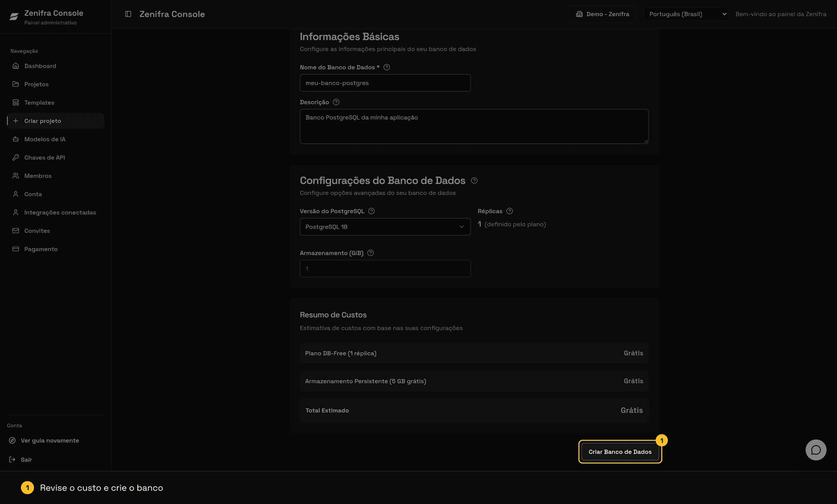Click the Descrição text area
This screenshot has width=837, height=504.
pos(474,126)
